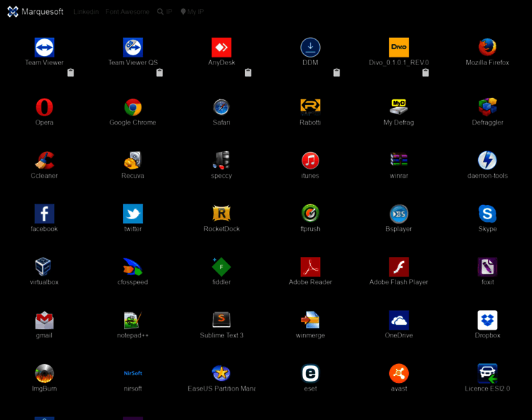The height and width of the screenshot is (420, 532).
Task: Open the My Defrag icon
Action: tap(399, 107)
